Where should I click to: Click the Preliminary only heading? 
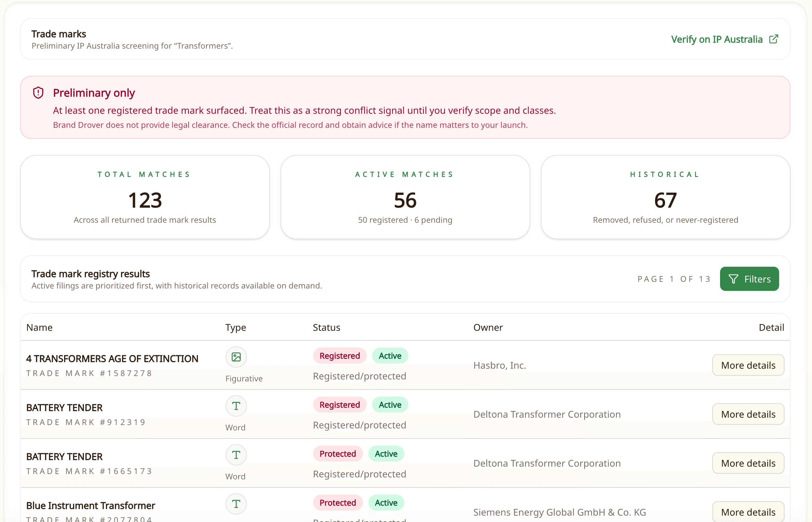click(x=94, y=93)
